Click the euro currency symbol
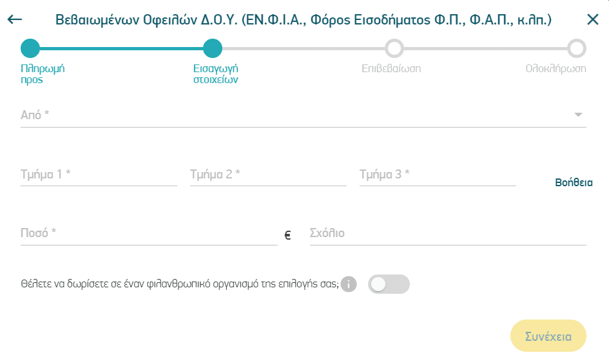609x364 pixels. pyautogui.click(x=288, y=235)
